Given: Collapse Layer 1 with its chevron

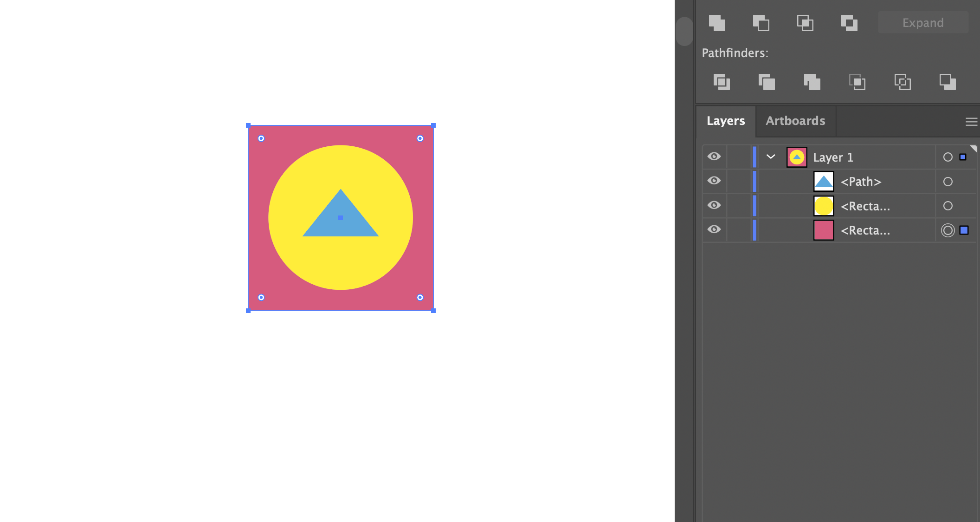Looking at the screenshot, I should (771, 157).
